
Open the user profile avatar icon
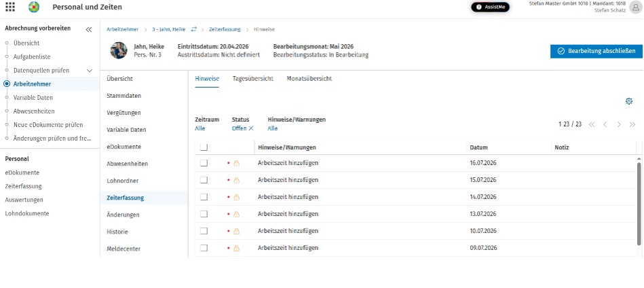pyautogui.click(x=635, y=7)
